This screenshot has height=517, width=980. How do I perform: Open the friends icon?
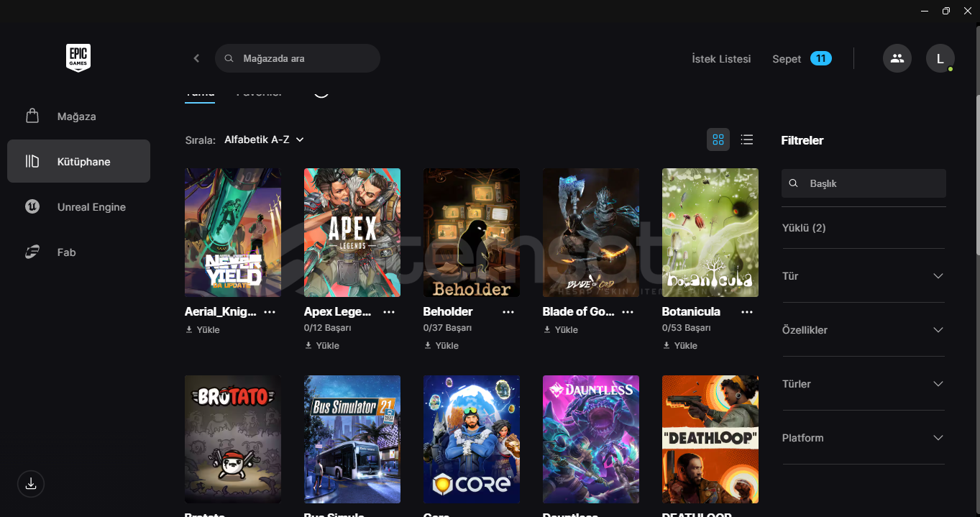(x=897, y=58)
